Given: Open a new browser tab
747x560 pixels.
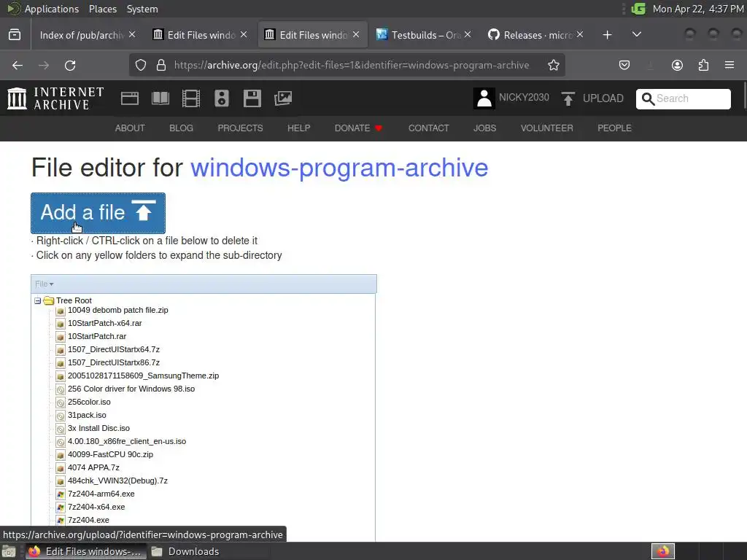Looking at the screenshot, I should (x=607, y=35).
